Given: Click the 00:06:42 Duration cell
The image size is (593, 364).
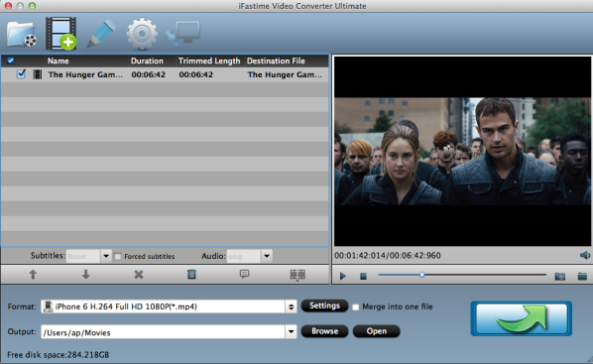Looking at the screenshot, I should click(149, 74).
